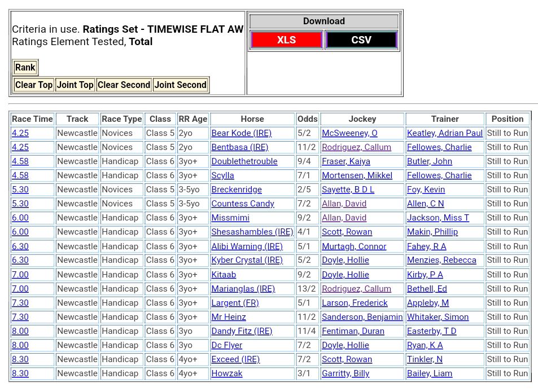The image size is (538, 392).
Task: Filter by Joint Second rated
Action: [x=181, y=85]
